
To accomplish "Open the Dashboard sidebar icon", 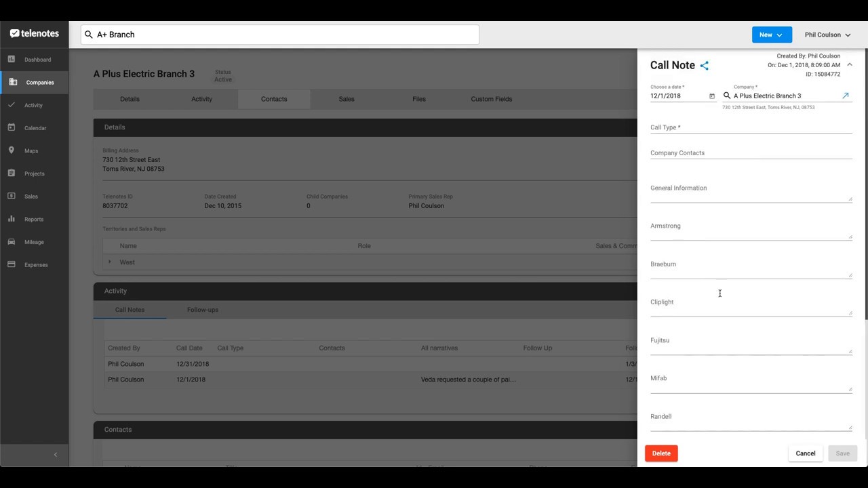I will (12, 59).
